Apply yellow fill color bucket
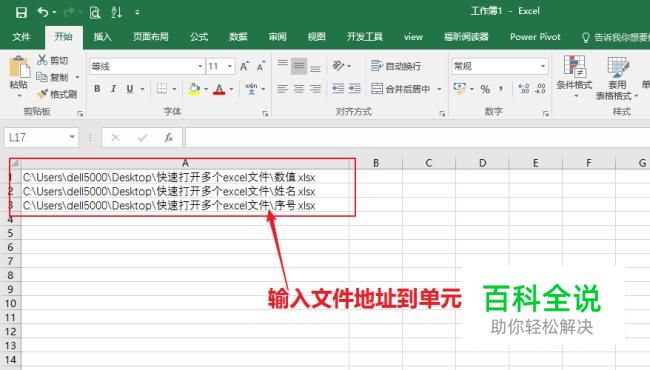 194,89
